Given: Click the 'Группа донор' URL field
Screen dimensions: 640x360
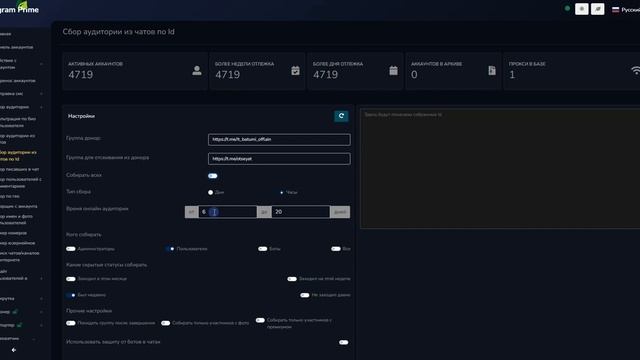Looking at the screenshot, I should tap(279, 140).
